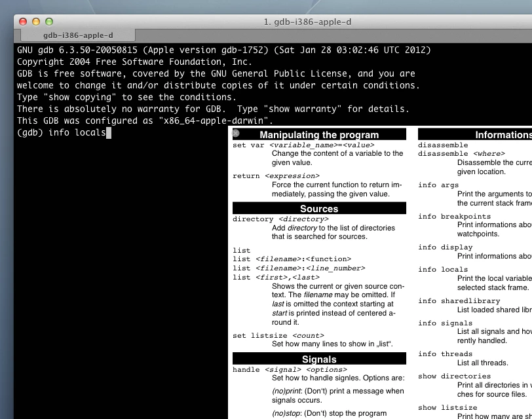The height and width of the screenshot is (419, 532).
Task: Click line 'Type "show copying" to see the conditions'
Action: tap(126, 98)
